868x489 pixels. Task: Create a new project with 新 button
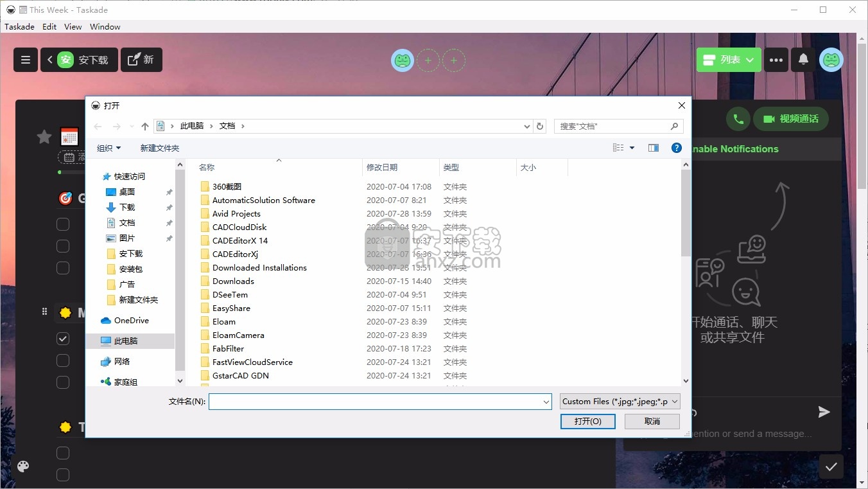(x=141, y=60)
